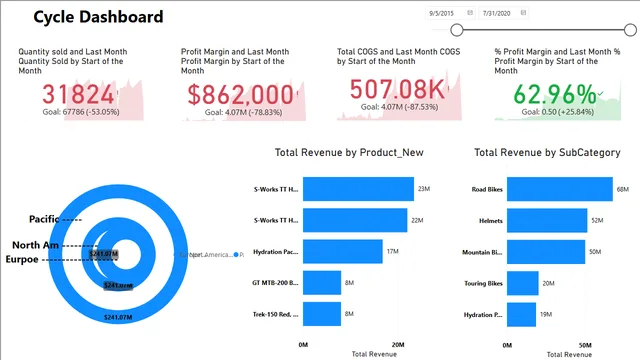The image size is (640, 360).
Task: Select the Total COGS KPI value 507.08K
Action: point(397,89)
